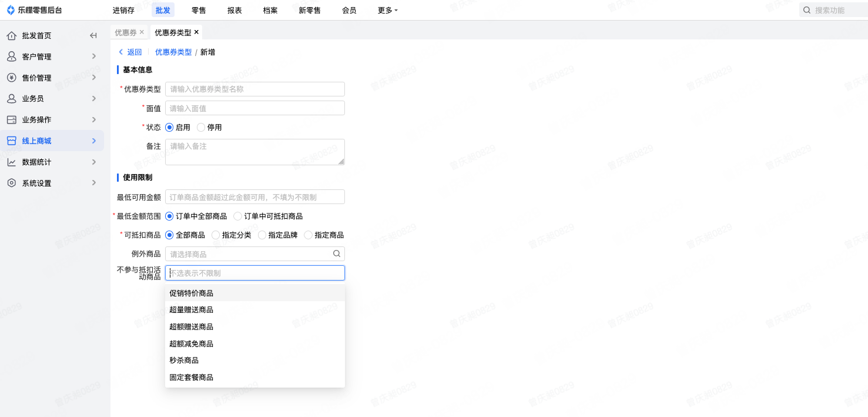Choose 秒杀商品 from dropdown list

coord(255,360)
